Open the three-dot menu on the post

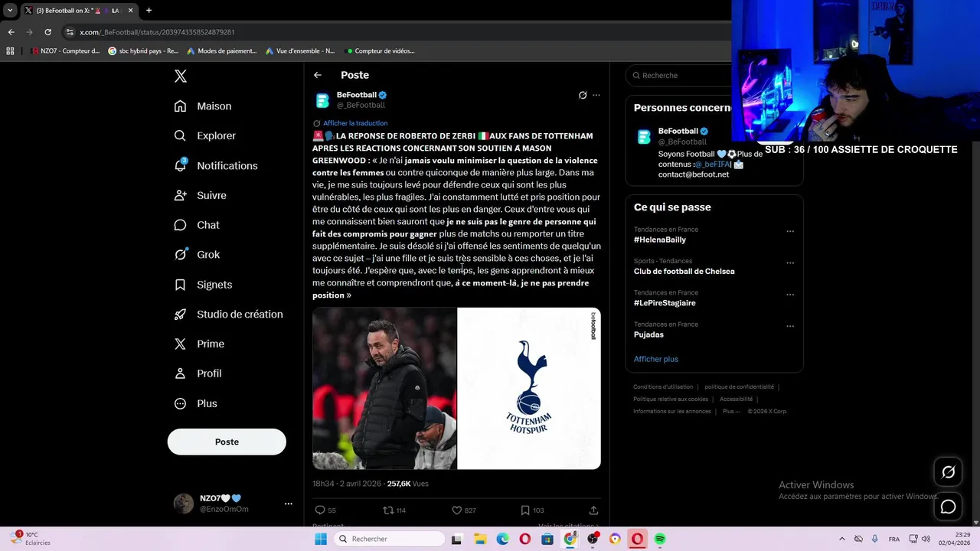(x=596, y=96)
